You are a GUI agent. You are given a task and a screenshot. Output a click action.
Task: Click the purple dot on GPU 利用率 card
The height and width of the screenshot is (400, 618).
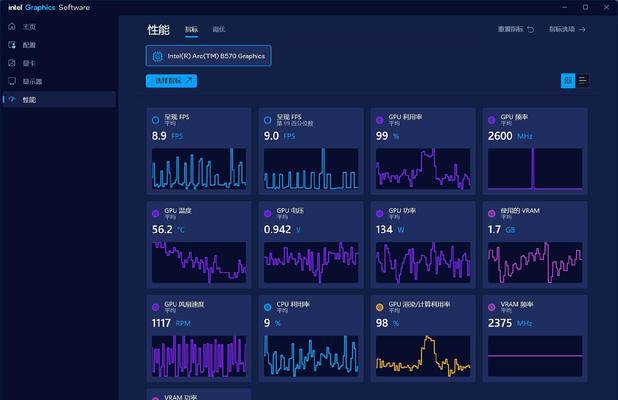(x=380, y=120)
